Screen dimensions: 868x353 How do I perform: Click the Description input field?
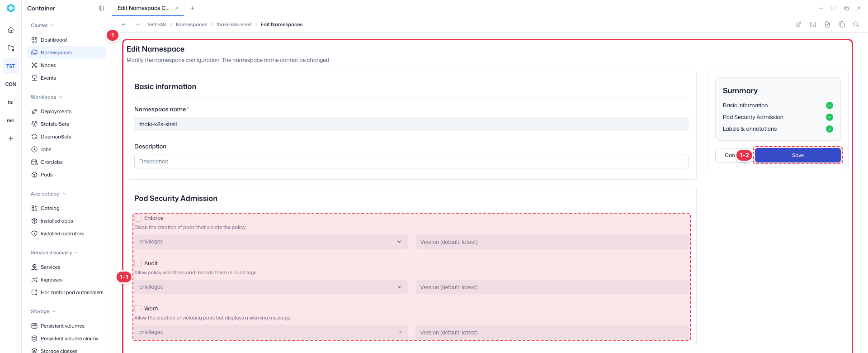point(411,161)
